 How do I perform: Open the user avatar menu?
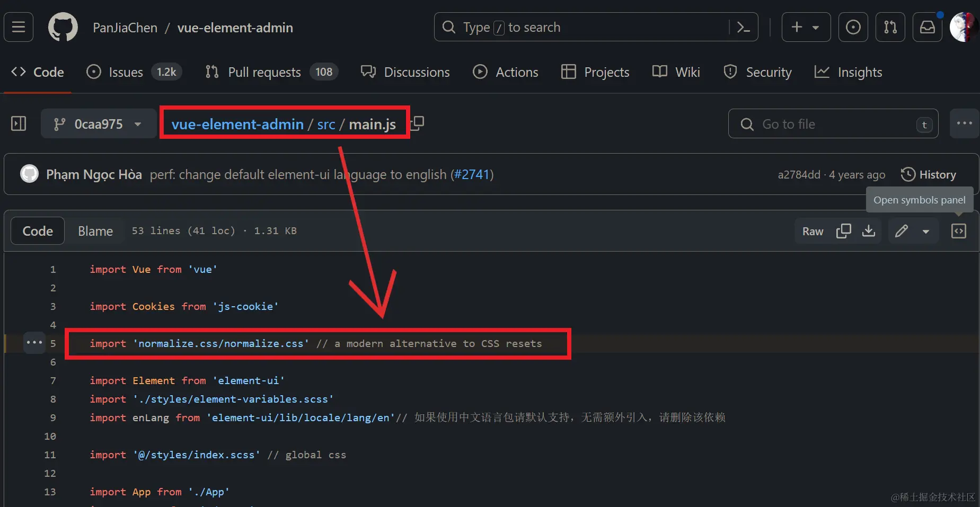(964, 27)
